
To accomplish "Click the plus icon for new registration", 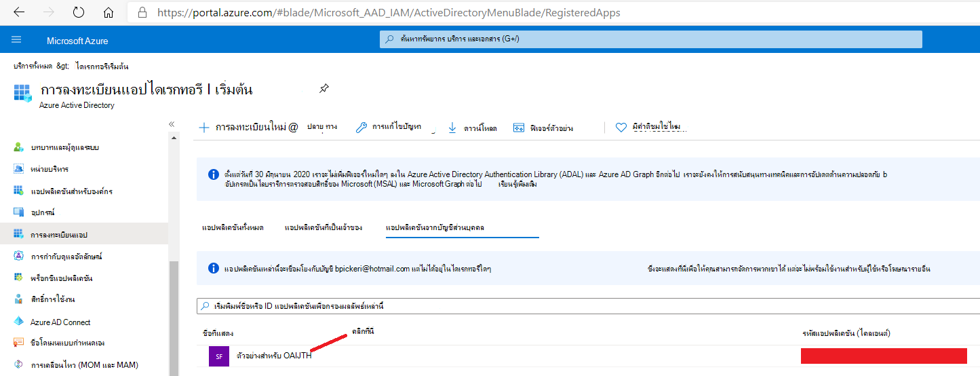I will click(204, 127).
